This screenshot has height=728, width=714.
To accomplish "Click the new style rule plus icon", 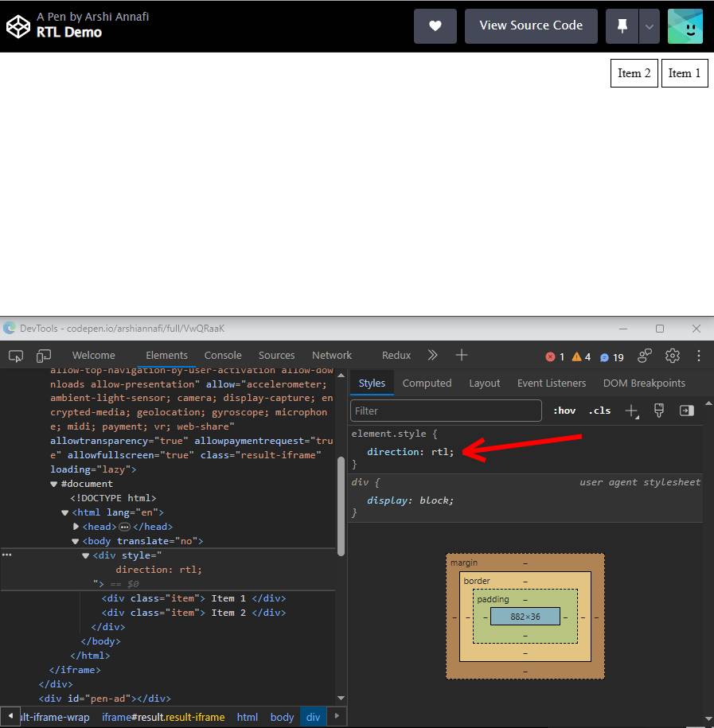I will tap(632, 411).
